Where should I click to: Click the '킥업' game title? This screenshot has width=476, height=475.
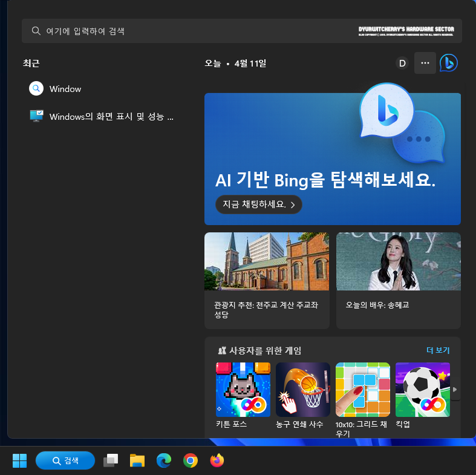[403, 424]
